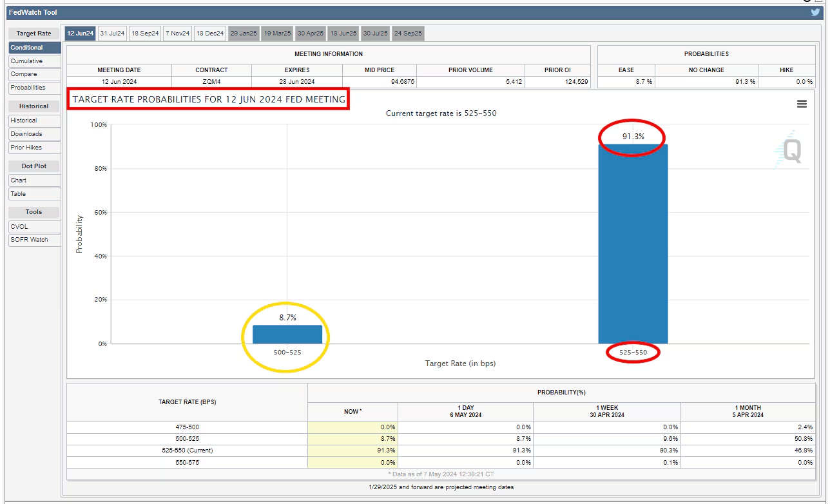Select the 29 Jan25 meeting tab
The height and width of the screenshot is (504, 830).
(244, 34)
